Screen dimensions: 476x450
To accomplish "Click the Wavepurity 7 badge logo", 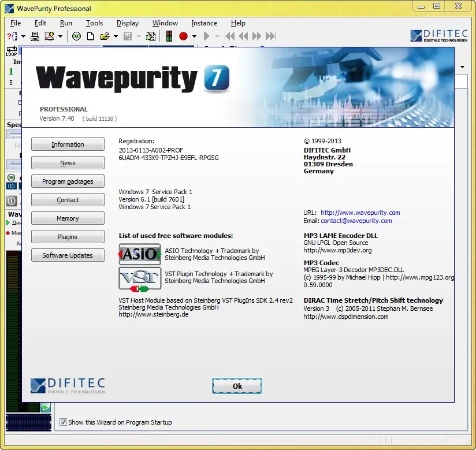I will pos(217,78).
